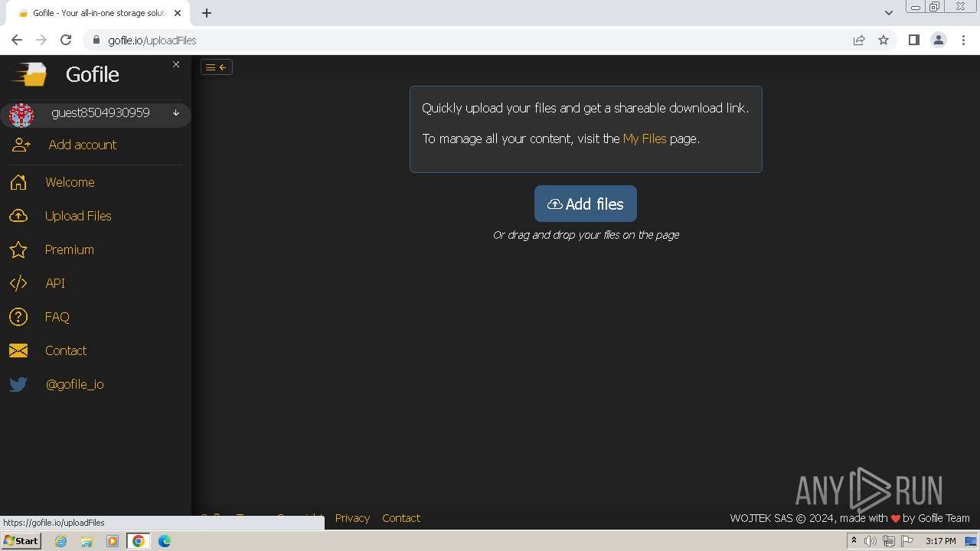Click the Contact envelope icon
The image size is (980, 551).
click(18, 350)
